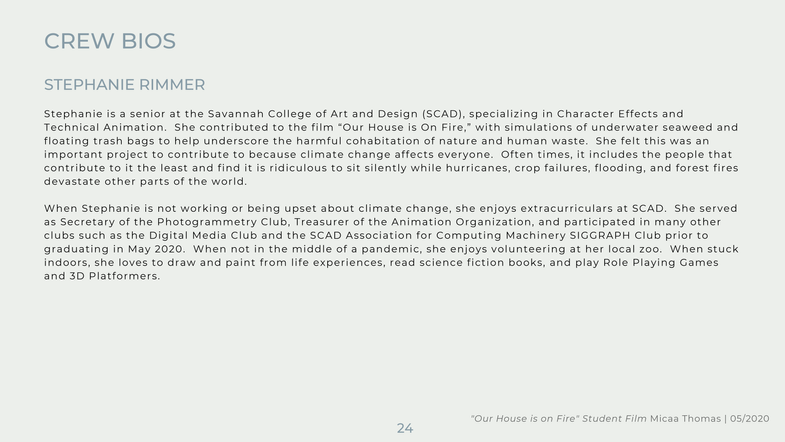
Task: Click the phrase "Technical Animation"
Action: [x=105, y=128]
